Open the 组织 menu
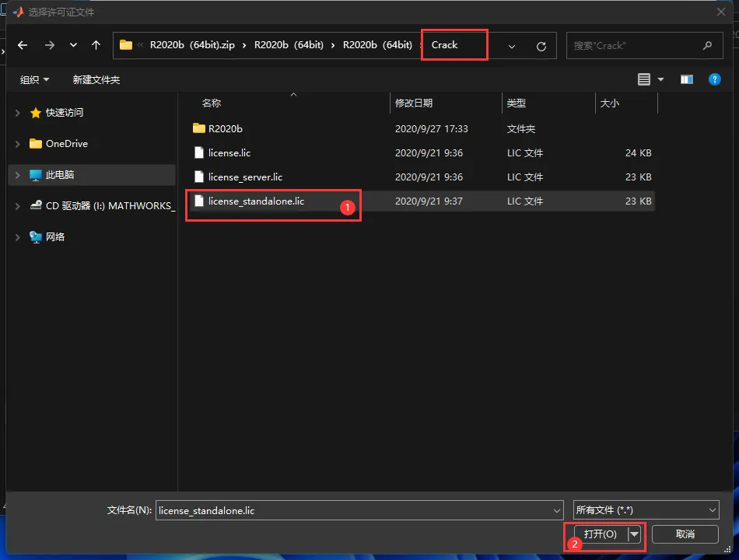 34,79
